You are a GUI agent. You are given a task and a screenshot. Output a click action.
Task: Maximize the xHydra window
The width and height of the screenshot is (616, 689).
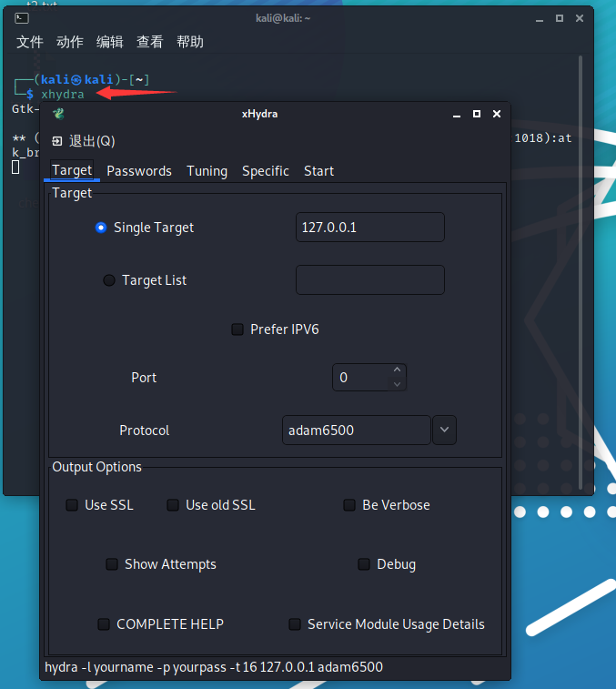point(477,114)
